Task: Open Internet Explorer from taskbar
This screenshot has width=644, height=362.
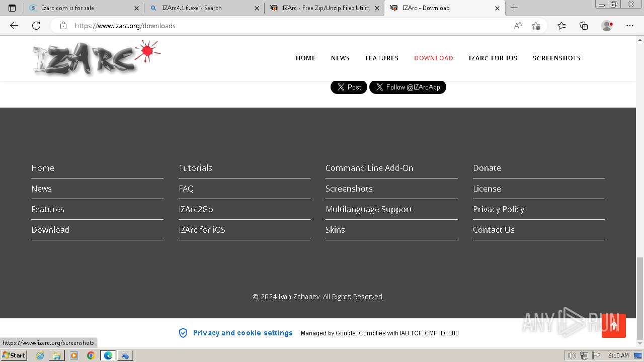Action: coord(40,355)
